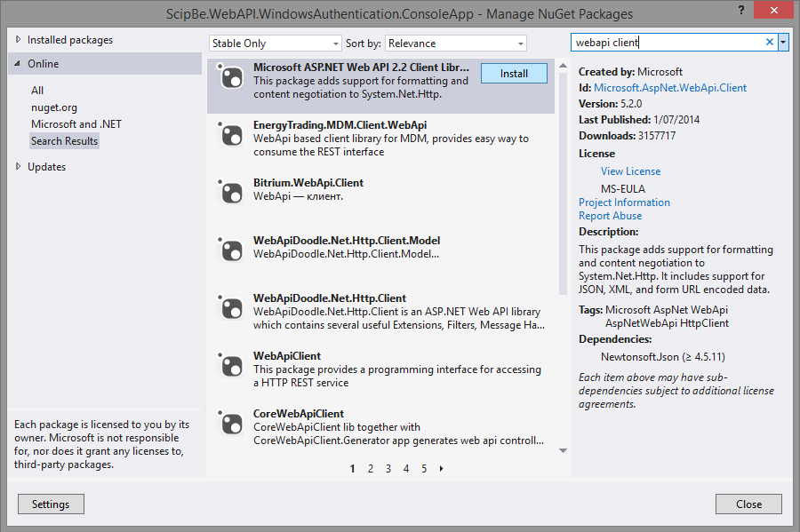Viewport: 800px width, 532px height.
Task: Click the package list scroll up arrow
Action: click(x=563, y=65)
